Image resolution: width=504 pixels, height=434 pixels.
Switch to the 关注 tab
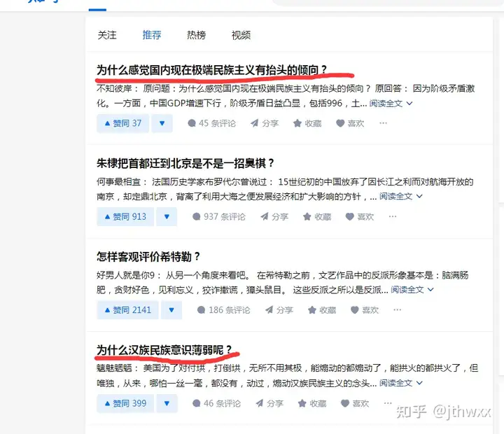pyautogui.click(x=107, y=35)
